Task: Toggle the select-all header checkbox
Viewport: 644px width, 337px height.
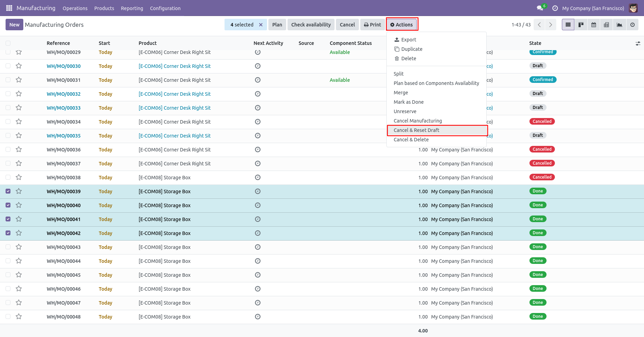Action: (8, 43)
